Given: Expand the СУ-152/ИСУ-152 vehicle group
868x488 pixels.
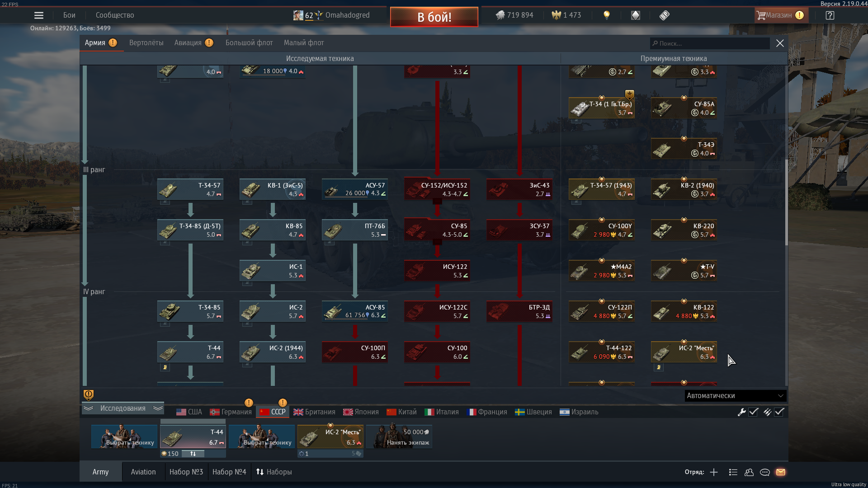Looking at the screenshot, I should coord(437,189).
